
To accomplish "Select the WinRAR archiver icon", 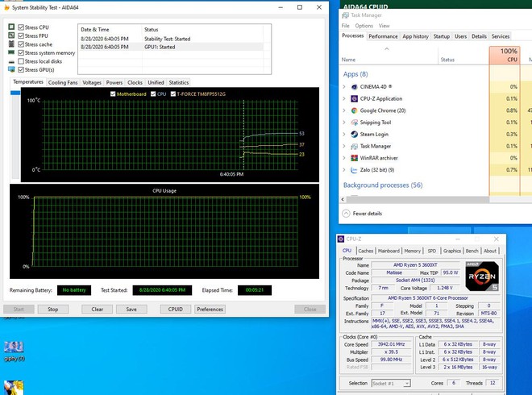I will tap(354, 158).
